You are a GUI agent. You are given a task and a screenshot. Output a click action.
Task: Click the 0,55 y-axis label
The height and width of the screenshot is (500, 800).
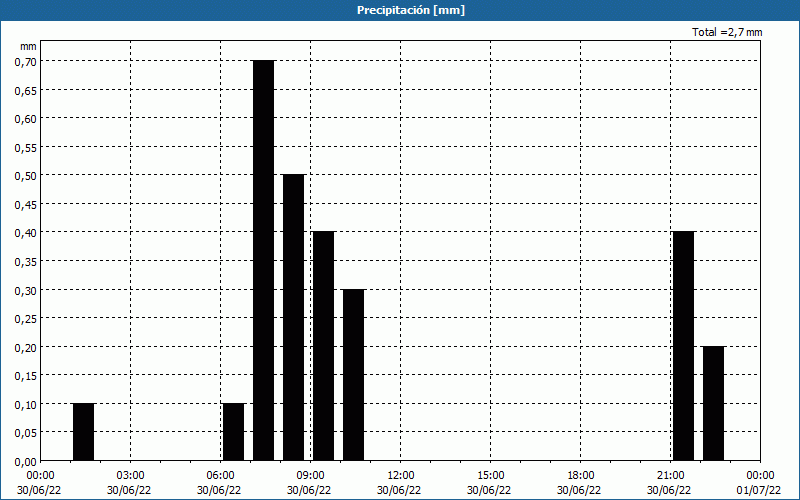click(x=26, y=147)
